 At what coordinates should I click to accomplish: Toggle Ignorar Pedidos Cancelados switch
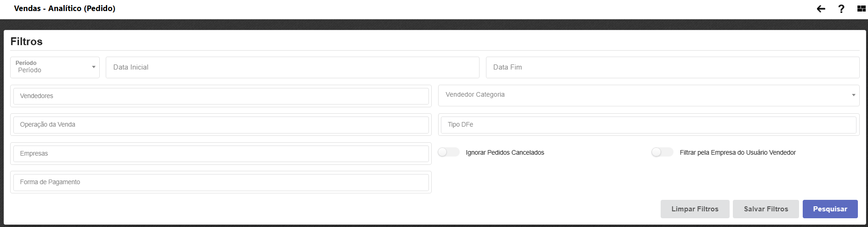[x=448, y=152]
